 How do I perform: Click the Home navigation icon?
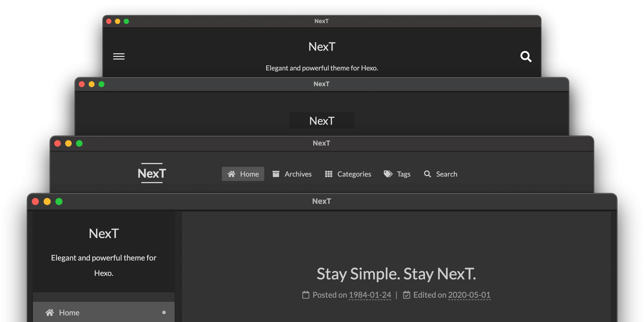pos(231,173)
